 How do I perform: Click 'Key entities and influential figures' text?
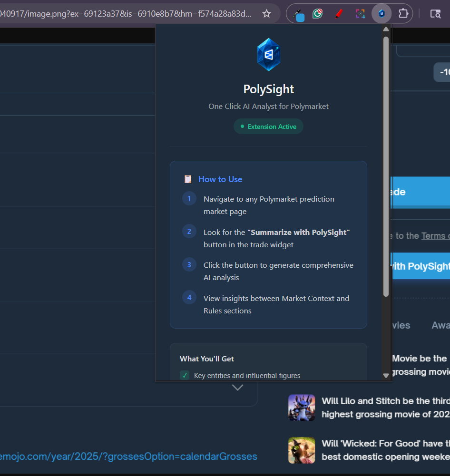[247, 376]
